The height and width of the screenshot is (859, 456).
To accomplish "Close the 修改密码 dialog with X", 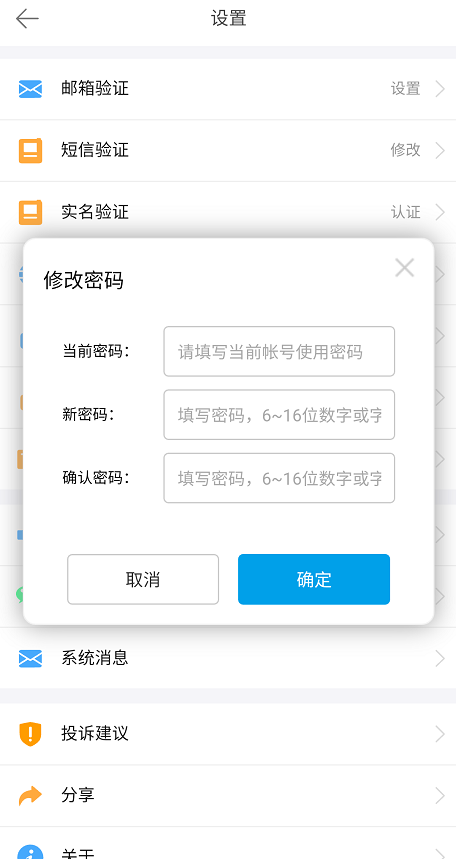I will click(404, 267).
